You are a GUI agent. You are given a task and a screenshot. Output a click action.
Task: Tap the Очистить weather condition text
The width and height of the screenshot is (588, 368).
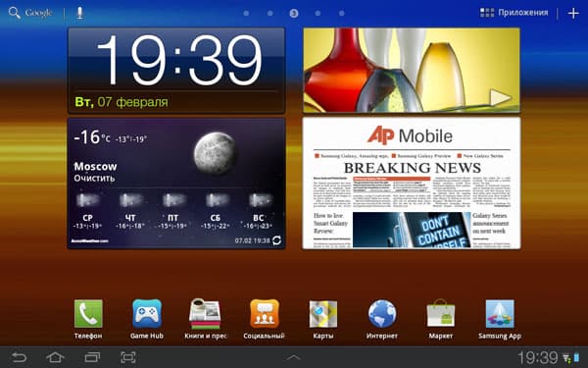pyautogui.click(x=94, y=178)
